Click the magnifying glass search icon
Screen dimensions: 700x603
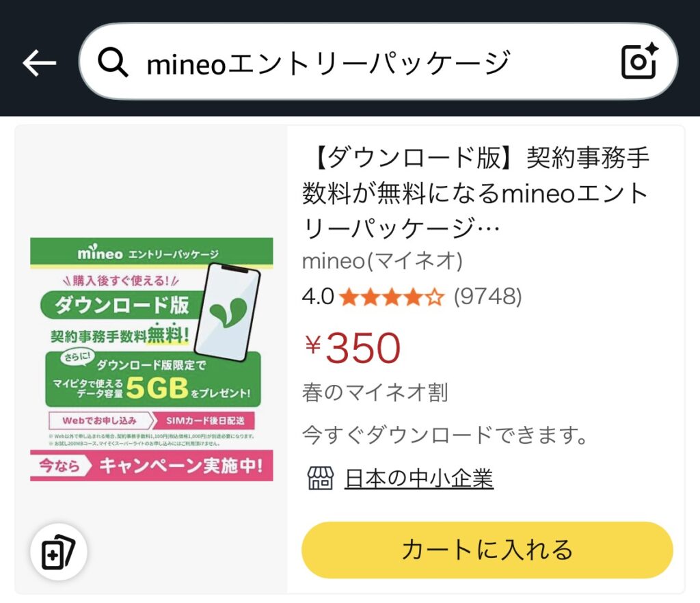(113, 63)
